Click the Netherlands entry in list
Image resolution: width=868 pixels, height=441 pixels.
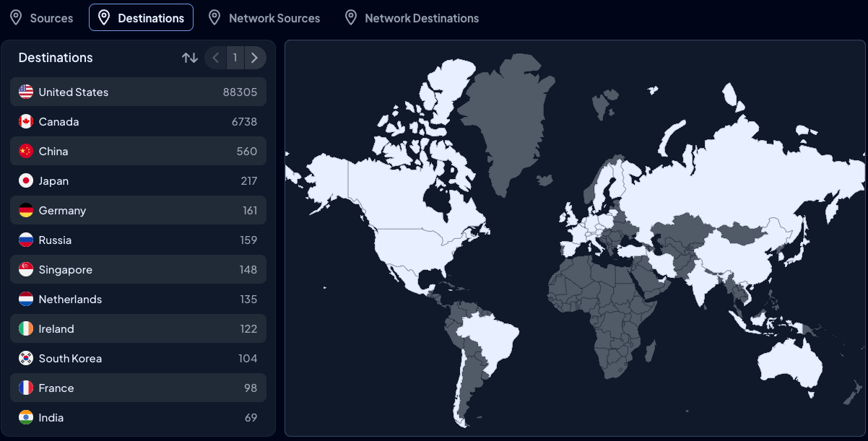coord(138,299)
